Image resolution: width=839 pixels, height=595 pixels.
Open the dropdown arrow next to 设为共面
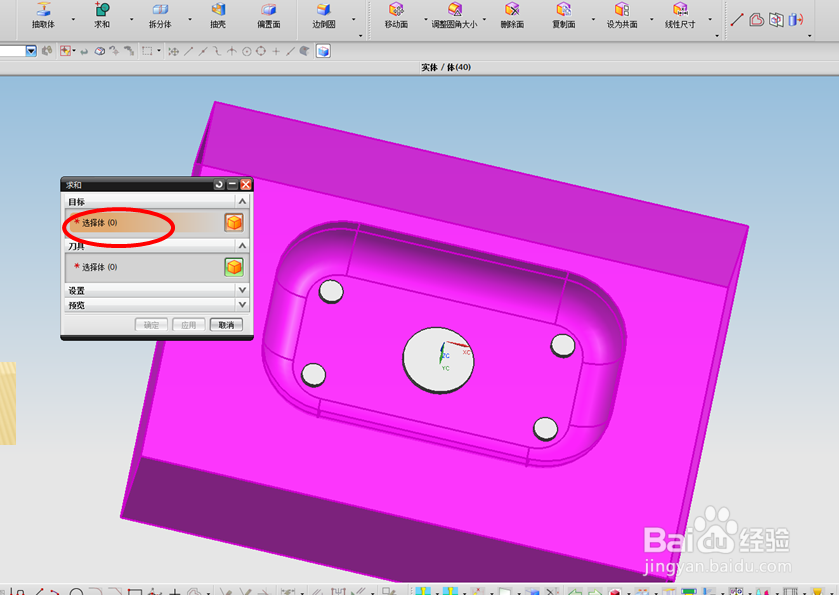pos(652,19)
